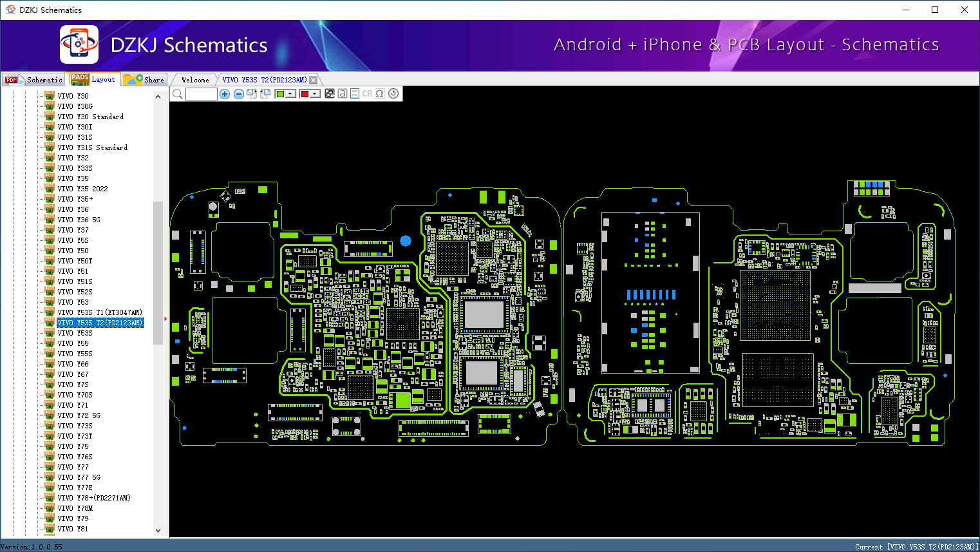
Task: Select VIVO Y55S entry
Action: (75, 354)
